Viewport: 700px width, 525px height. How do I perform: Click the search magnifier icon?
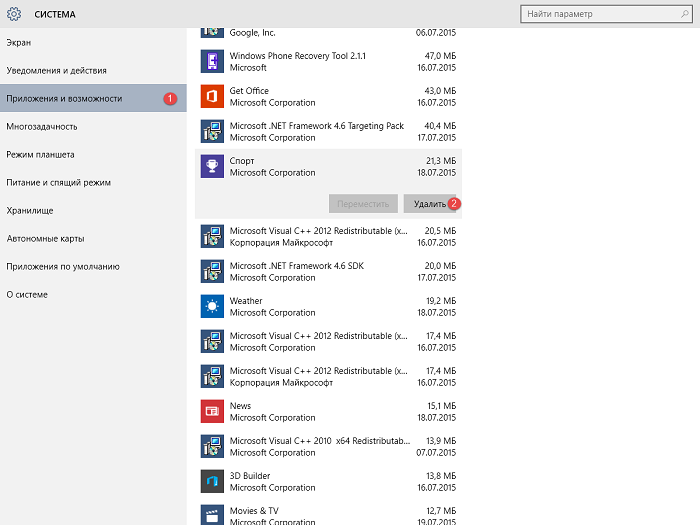click(x=684, y=14)
